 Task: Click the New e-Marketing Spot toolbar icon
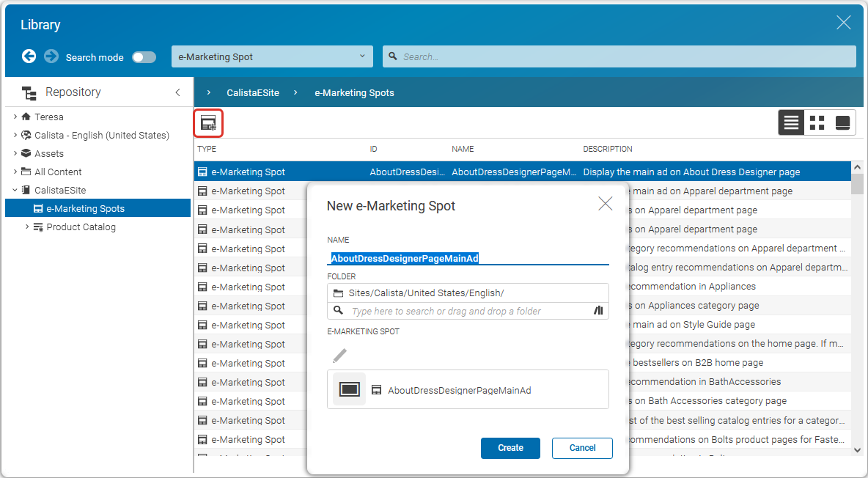tap(208, 123)
